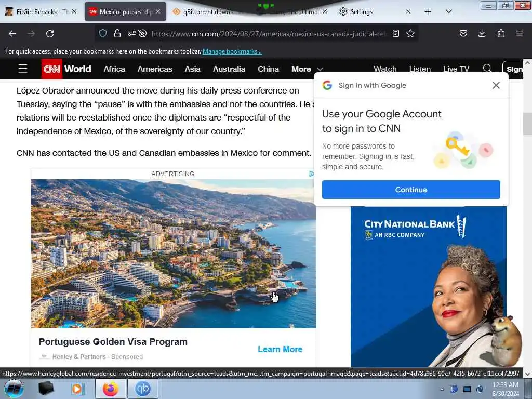532x399 pixels.
Task: Open the media player taskbar icon
Action: pyautogui.click(x=77, y=389)
